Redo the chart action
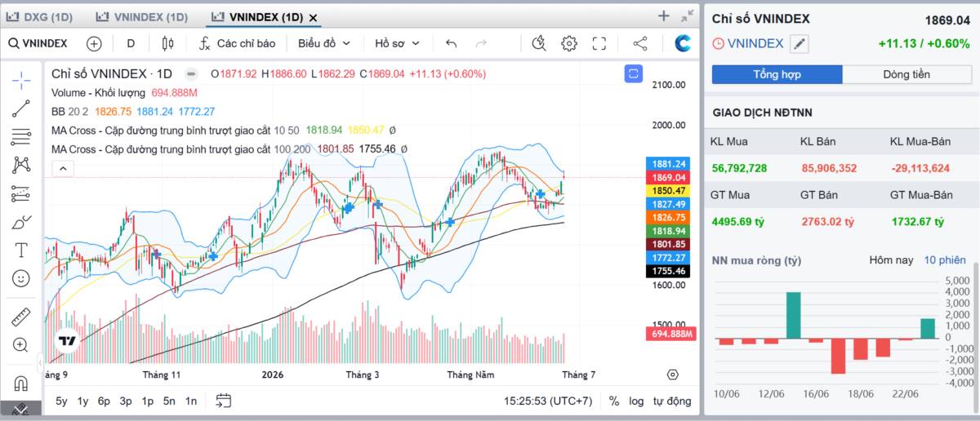 481,43
